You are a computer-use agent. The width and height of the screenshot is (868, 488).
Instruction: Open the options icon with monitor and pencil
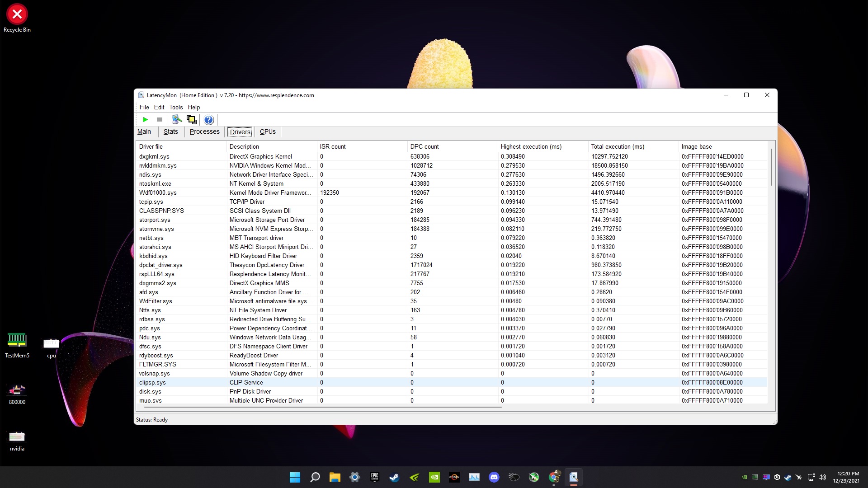(177, 120)
